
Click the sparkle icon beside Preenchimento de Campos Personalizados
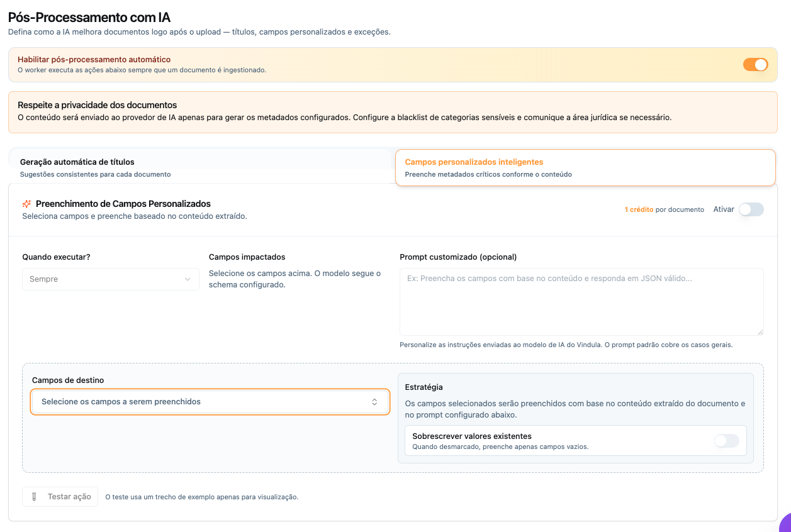26,204
